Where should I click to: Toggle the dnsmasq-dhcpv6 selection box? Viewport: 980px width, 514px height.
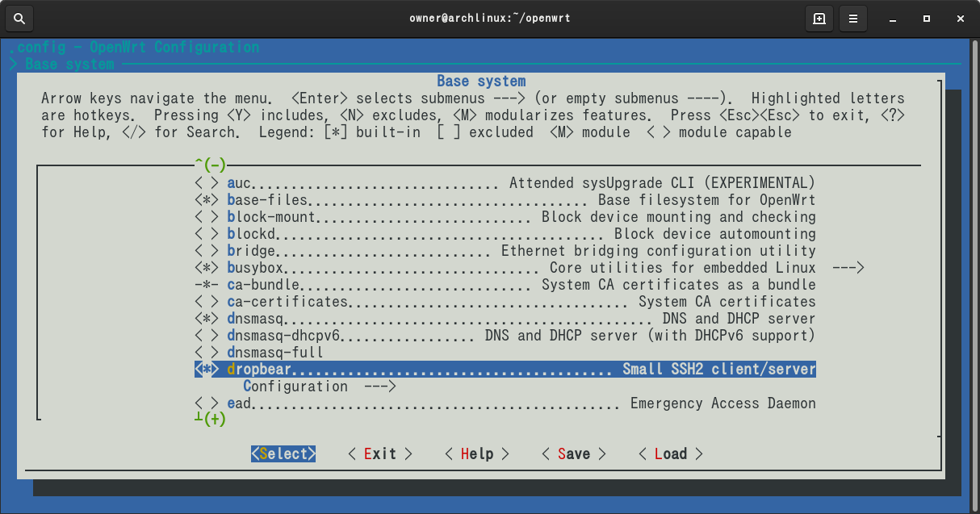point(207,336)
